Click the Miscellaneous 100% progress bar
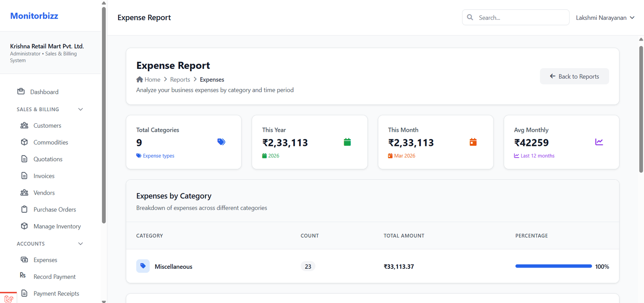Viewport: 644px width, 303px height. pyautogui.click(x=553, y=266)
